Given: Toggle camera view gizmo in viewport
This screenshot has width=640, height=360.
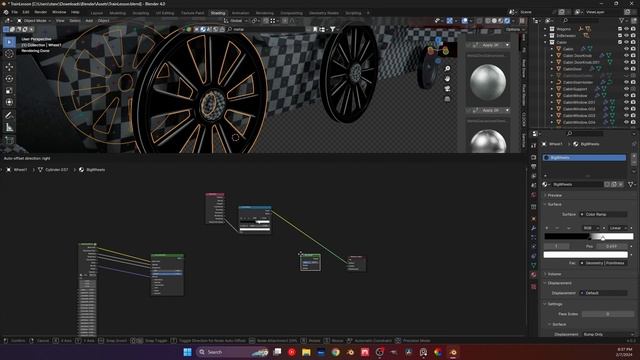Looking at the screenshot, I should tap(447, 89).
